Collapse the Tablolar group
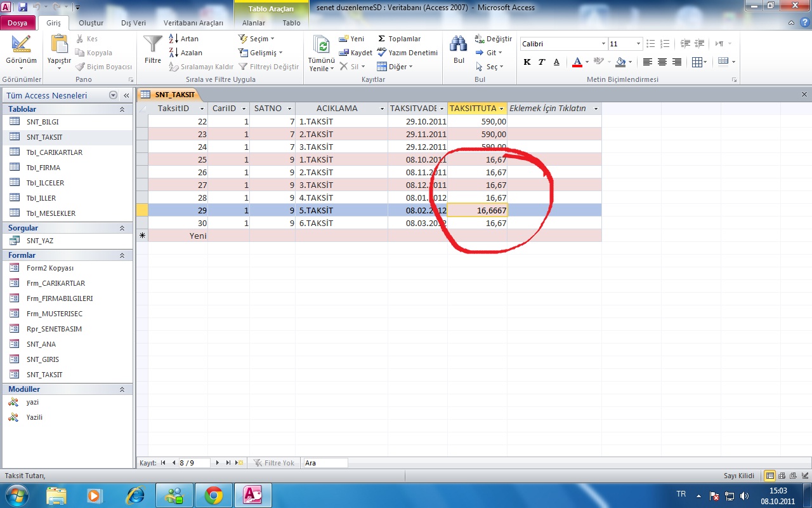 click(x=122, y=109)
